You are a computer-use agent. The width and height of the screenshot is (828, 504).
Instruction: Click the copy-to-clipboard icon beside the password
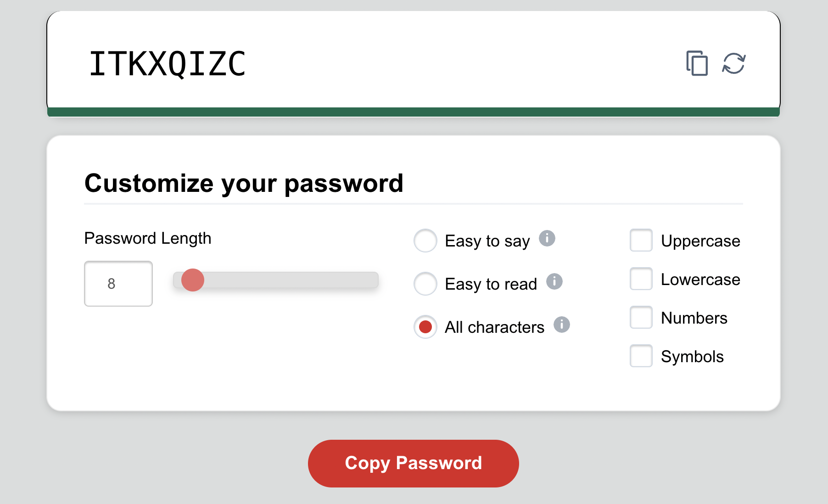[x=697, y=63]
